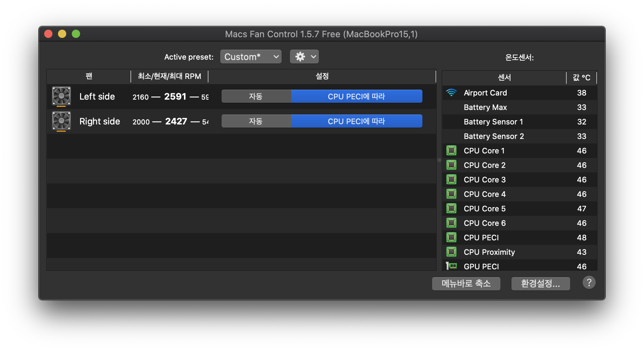The height and width of the screenshot is (351, 644).
Task: Select the GPU PECI sensor label
Action: [481, 267]
